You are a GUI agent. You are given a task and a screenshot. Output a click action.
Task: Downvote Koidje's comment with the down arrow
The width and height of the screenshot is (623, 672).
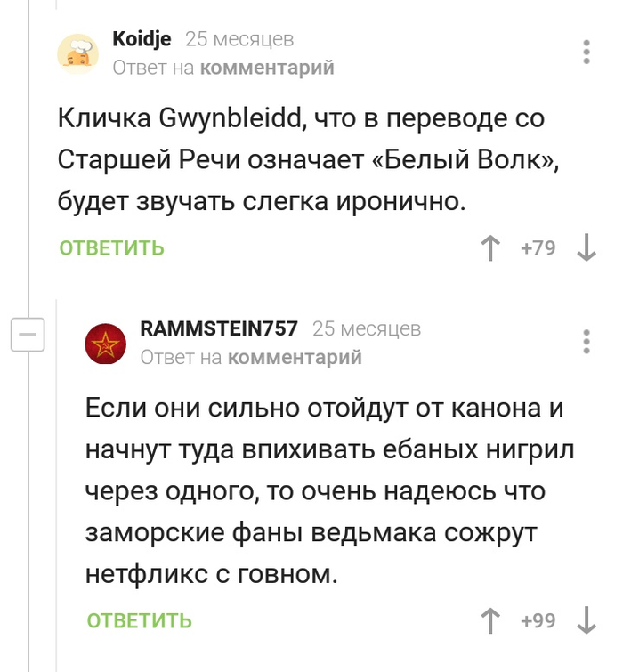click(587, 248)
